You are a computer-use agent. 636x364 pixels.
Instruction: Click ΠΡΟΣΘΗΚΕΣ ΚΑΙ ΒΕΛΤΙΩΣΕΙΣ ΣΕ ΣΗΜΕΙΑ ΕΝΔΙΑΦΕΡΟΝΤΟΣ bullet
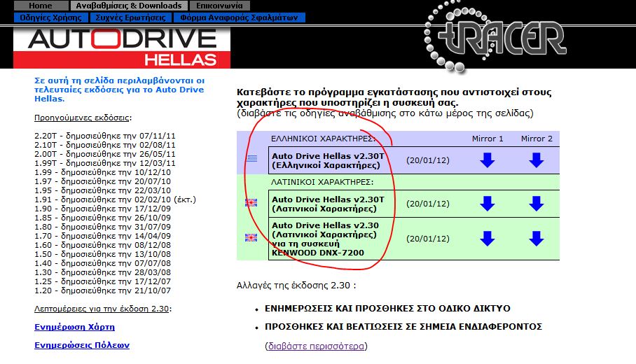tap(403, 327)
